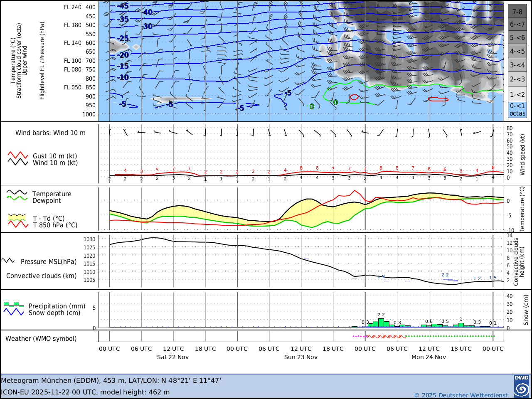Click the DWD logo icon
This screenshot has height=399, width=532.
tap(522, 386)
